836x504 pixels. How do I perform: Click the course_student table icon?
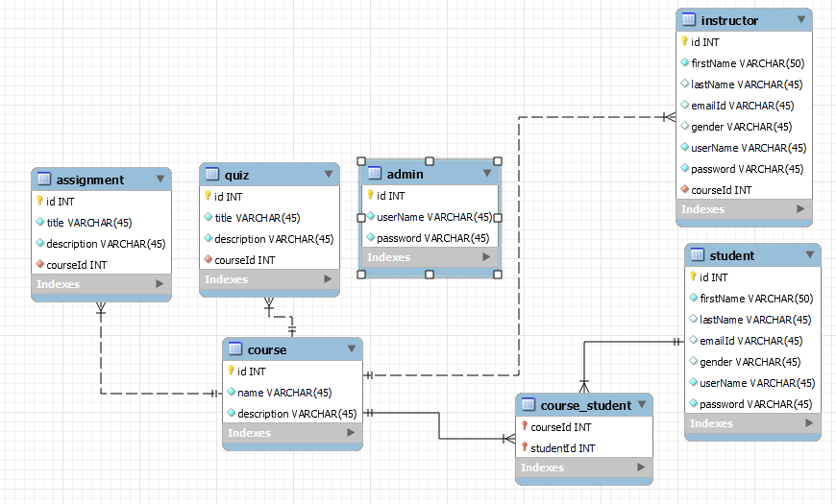point(529,404)
